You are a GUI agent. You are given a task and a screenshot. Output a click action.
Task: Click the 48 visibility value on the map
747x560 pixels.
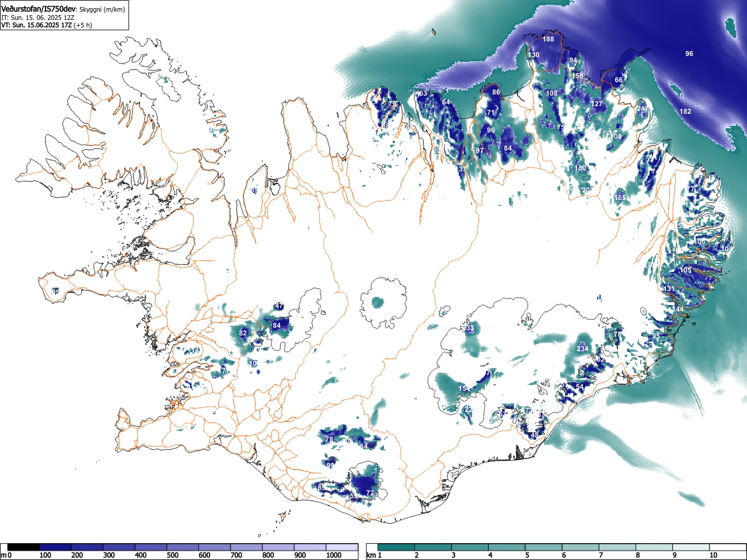point(534,435)
